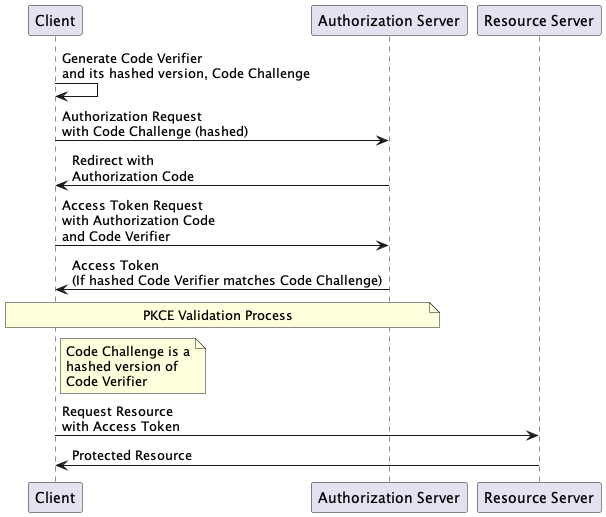
Task: Click the Authorization Request arrowhead at Authorization Server
Action: pos(383,141)
